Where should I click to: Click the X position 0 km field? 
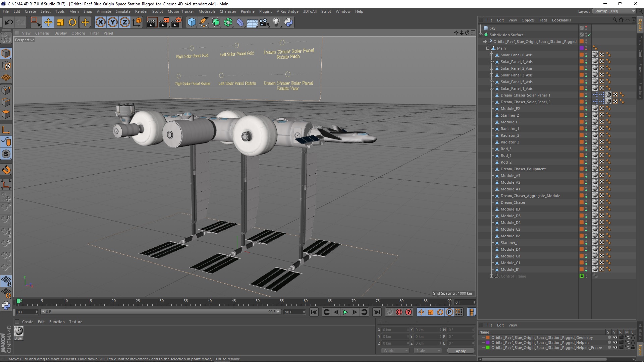(395, 330)
